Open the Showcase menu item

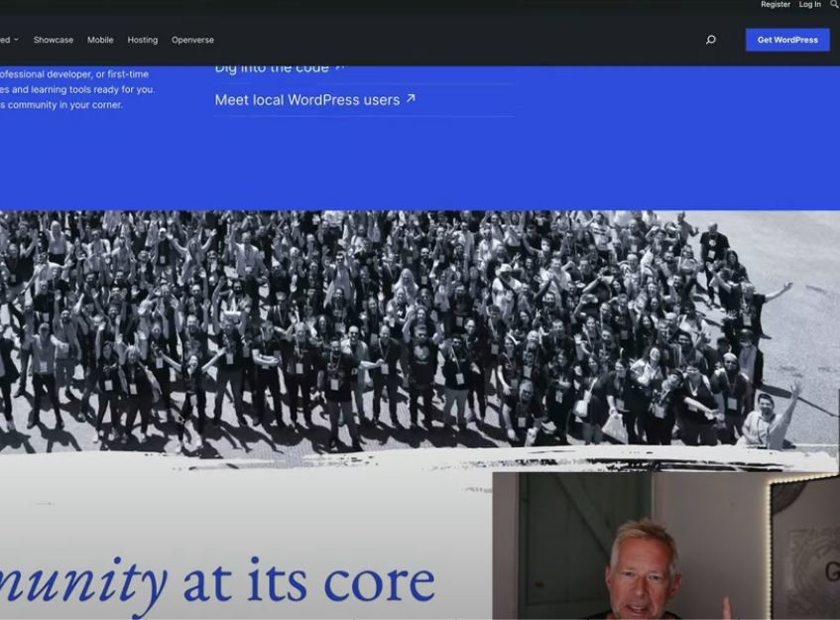tap(54, 40)
